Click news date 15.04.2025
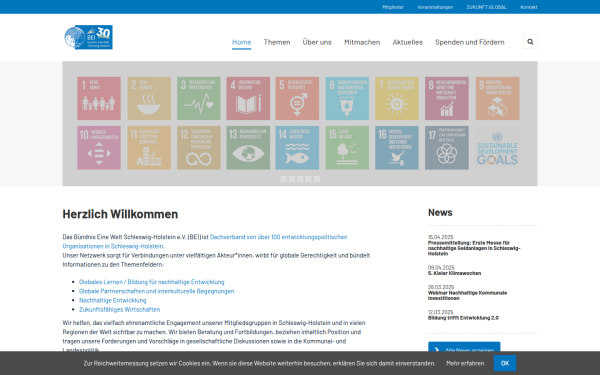This screenshot has width=600, height=375. 440,237
